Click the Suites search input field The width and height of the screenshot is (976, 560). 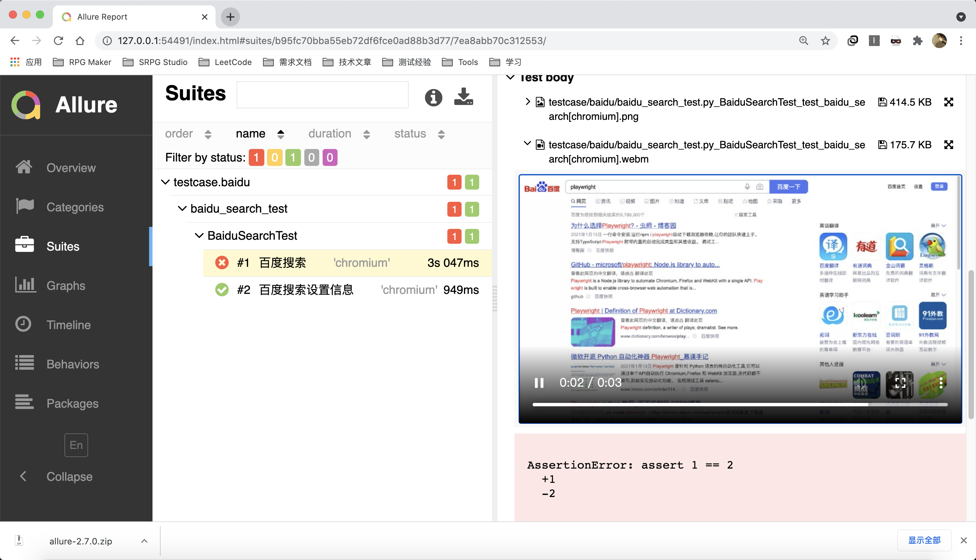point(322,94)
